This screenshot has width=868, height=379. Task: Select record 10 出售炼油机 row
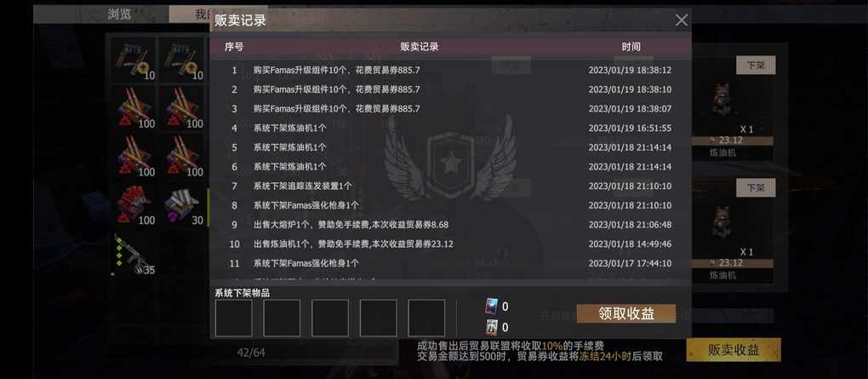click(450, 244)
